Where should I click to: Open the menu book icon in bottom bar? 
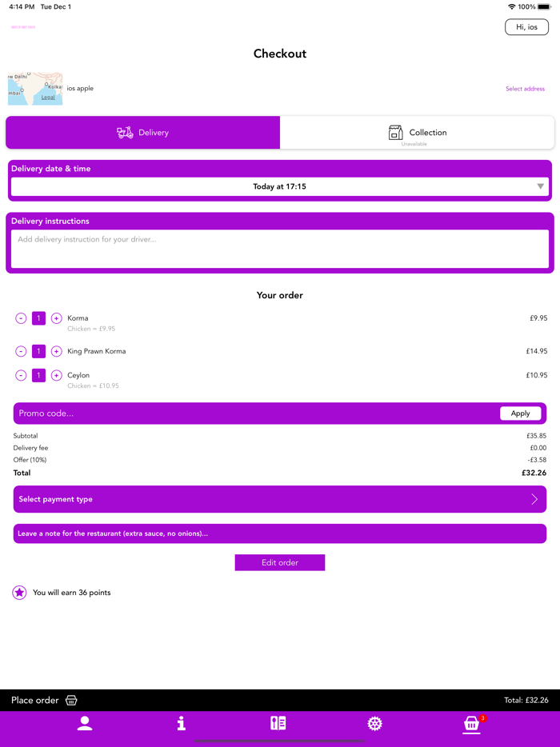tap(278, 723)
